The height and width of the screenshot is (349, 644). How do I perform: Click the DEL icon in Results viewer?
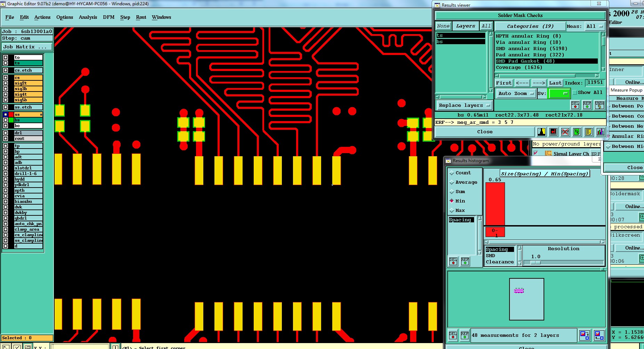click(x=575, y=105)
